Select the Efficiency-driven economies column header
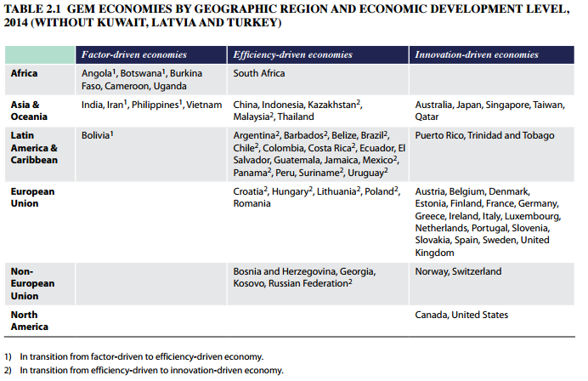 [x=293, y=55]
